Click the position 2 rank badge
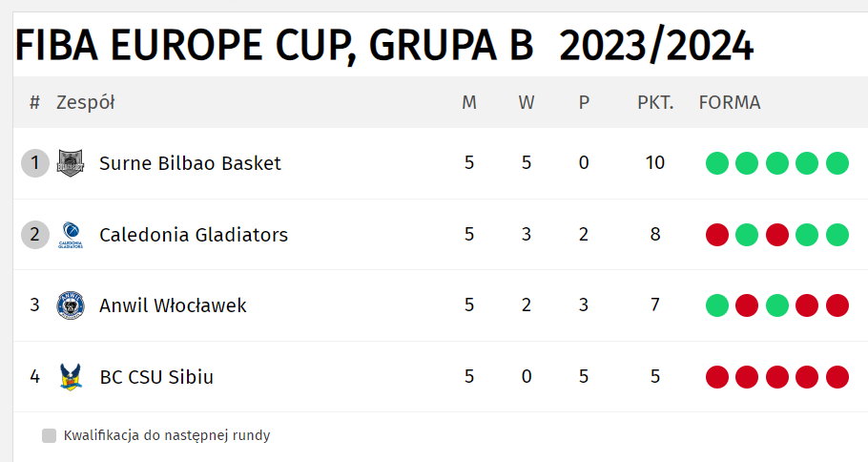The image size is (868, 462). (35, 234)
